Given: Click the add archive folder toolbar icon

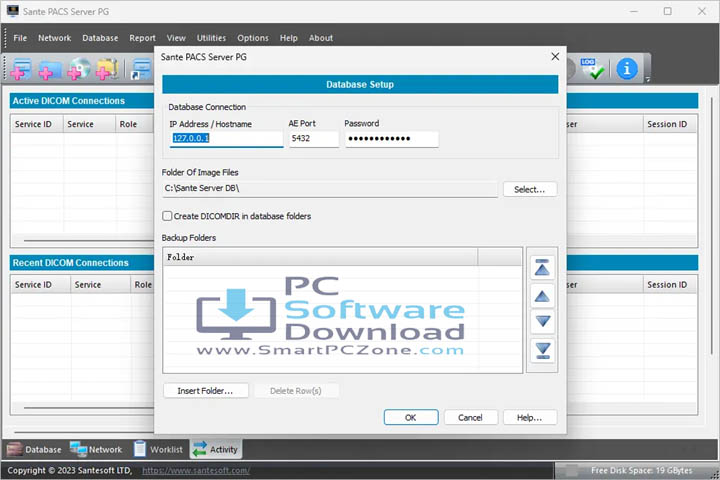Looking at the screenshot, I should tap(107, 69).
